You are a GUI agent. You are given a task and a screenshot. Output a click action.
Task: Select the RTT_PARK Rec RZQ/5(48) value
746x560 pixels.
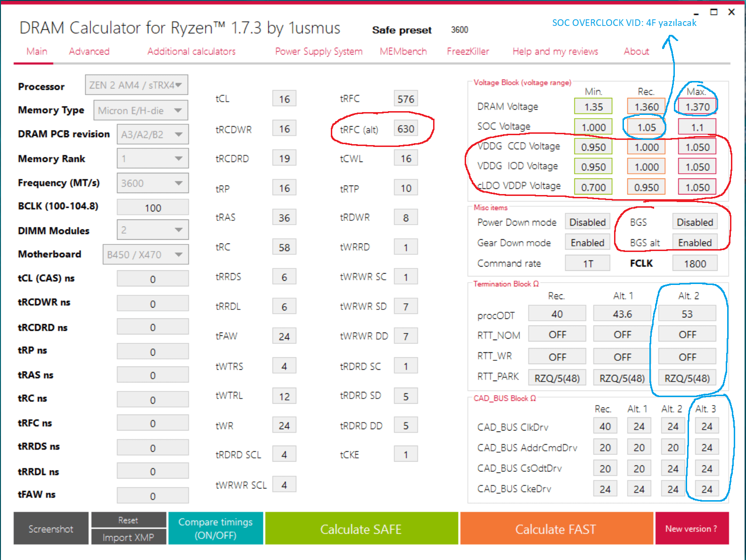557,378
